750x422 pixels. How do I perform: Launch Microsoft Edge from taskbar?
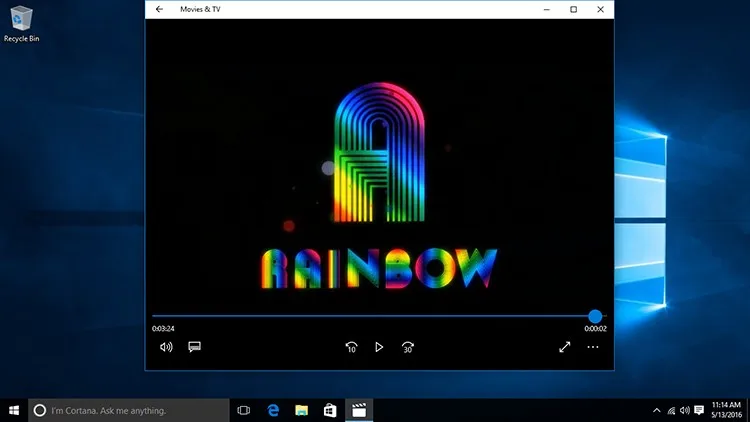click(273, 410)
